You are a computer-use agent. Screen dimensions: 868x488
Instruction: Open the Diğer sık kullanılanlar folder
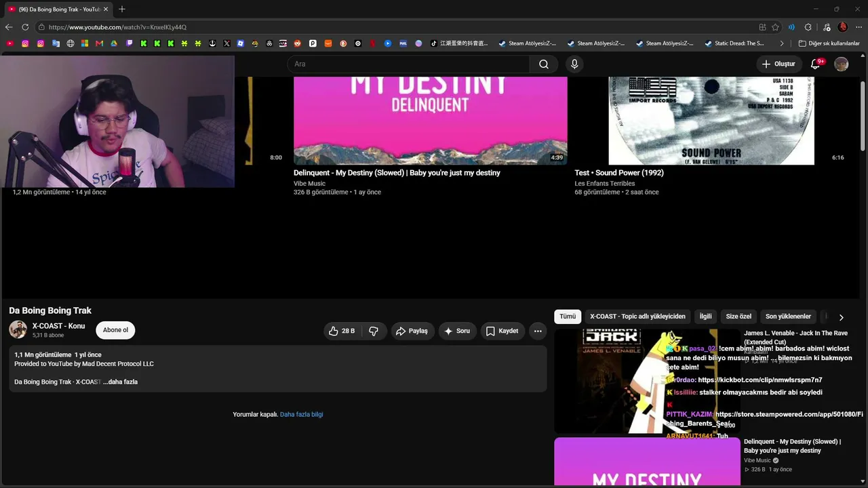tap(829, 43)
